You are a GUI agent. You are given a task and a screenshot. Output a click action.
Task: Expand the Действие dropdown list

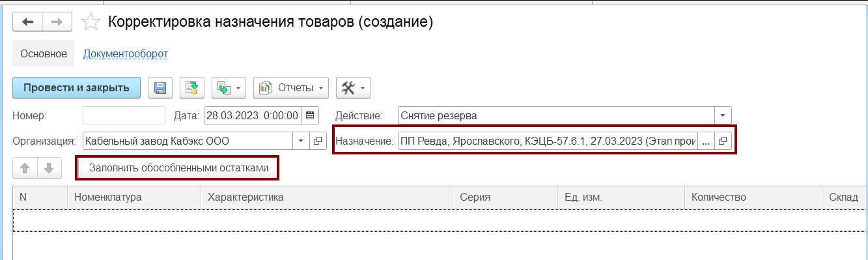[x=723, y=116]
